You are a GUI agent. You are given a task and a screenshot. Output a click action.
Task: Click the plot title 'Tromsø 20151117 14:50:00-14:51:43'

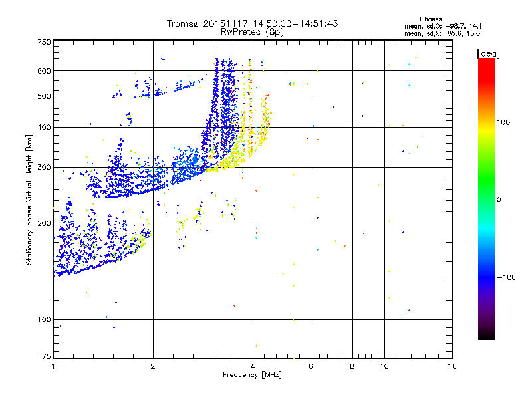tap(252, 23)
